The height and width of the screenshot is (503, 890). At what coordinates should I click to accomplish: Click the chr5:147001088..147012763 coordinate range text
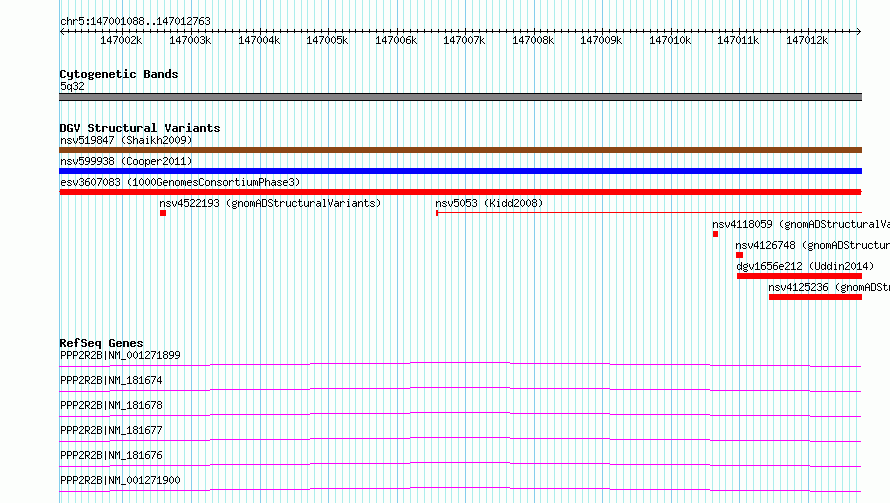135,21
